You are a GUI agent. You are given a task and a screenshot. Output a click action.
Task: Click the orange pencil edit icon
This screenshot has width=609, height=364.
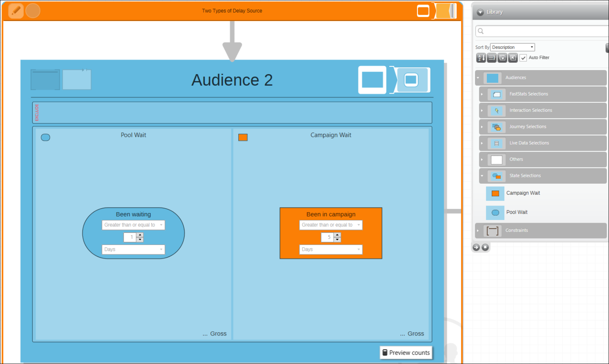16,11
